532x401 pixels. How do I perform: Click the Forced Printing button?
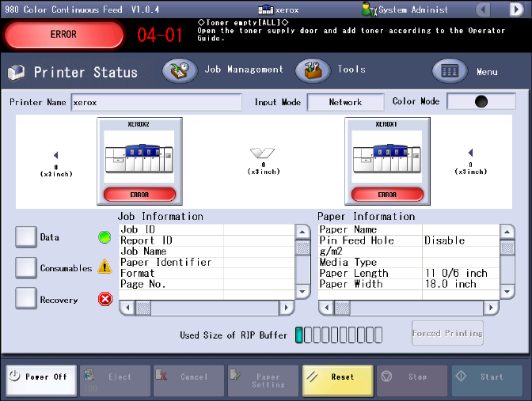[447, 333]
